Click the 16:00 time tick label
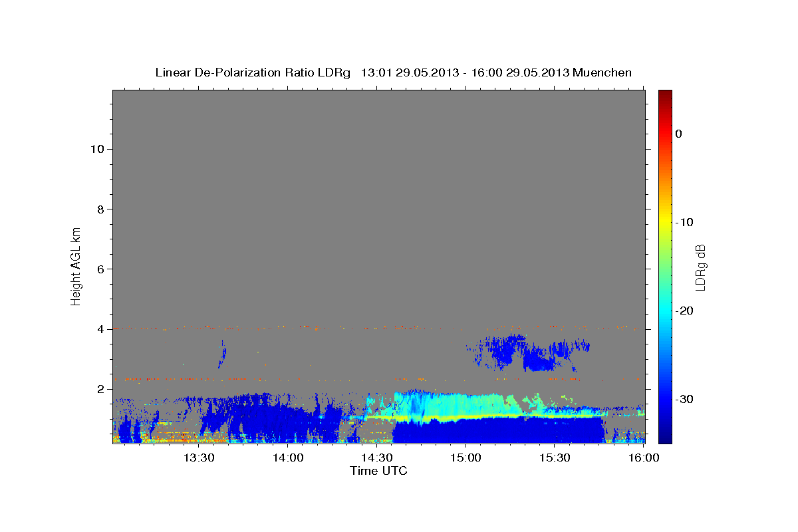Viewport: 798px width, 532px height. coord(644,458)
